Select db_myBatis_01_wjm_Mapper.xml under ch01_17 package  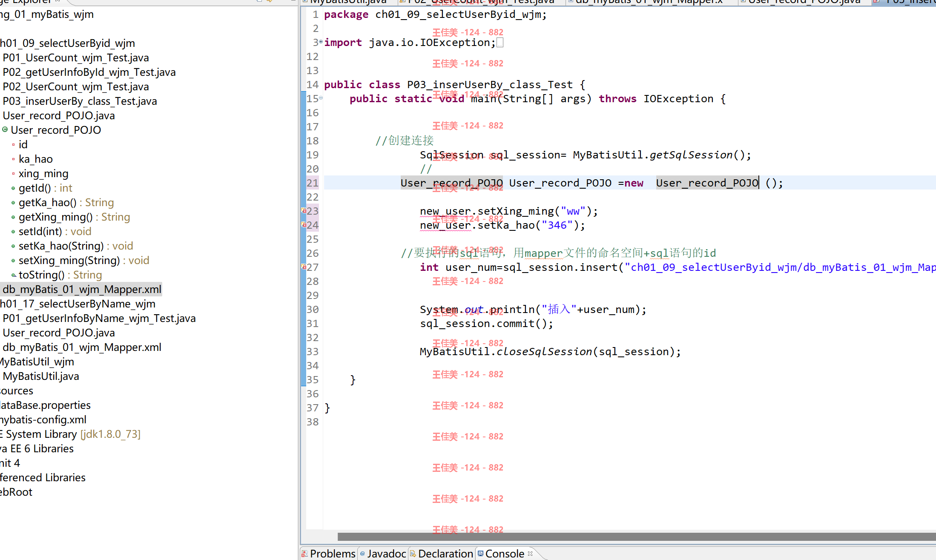82,347
